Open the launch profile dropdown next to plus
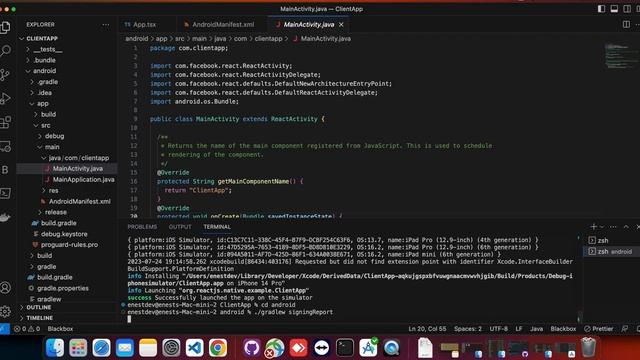Viewport: 640px width, 360px height. [x=602, y=227]
